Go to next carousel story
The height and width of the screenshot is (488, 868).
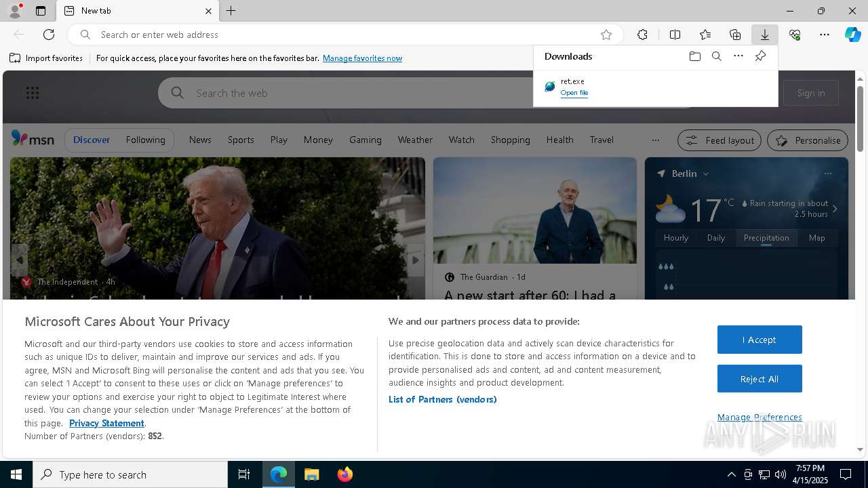coord(415,260)
